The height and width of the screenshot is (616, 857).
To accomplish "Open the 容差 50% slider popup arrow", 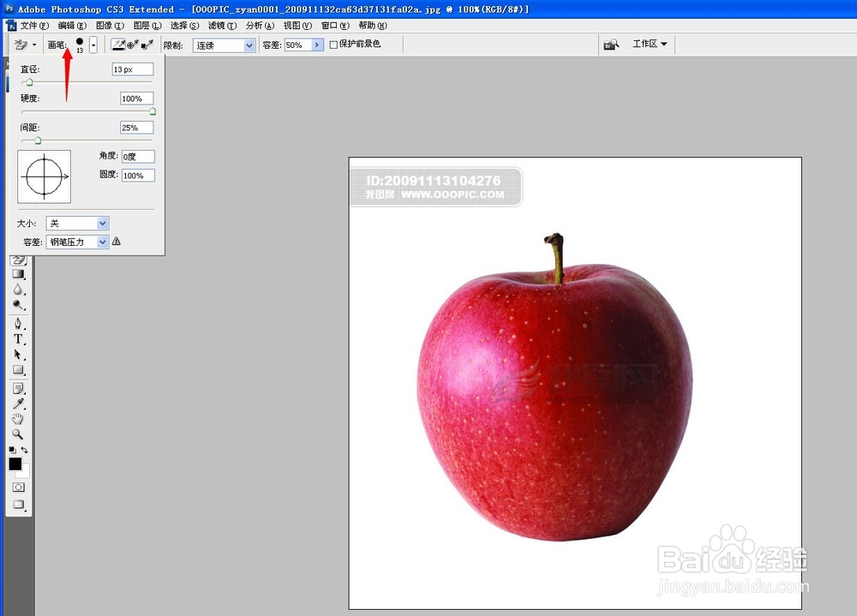I will pos(318,45).
